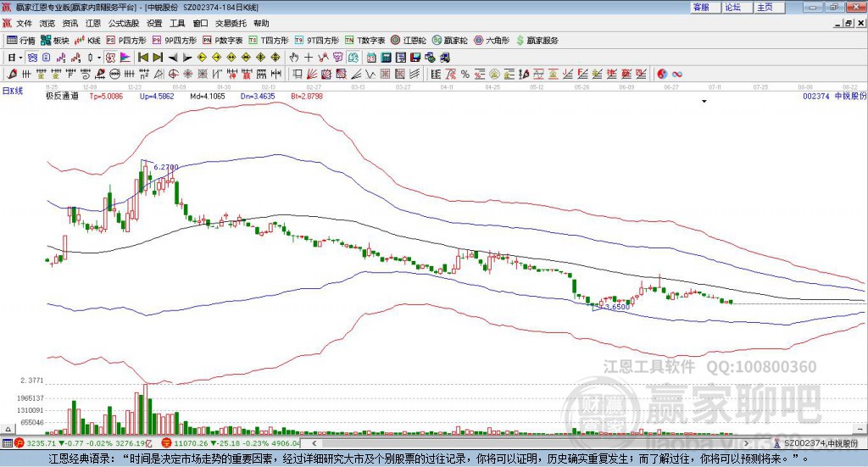Open the calendar icon in the toolbar

371,58
